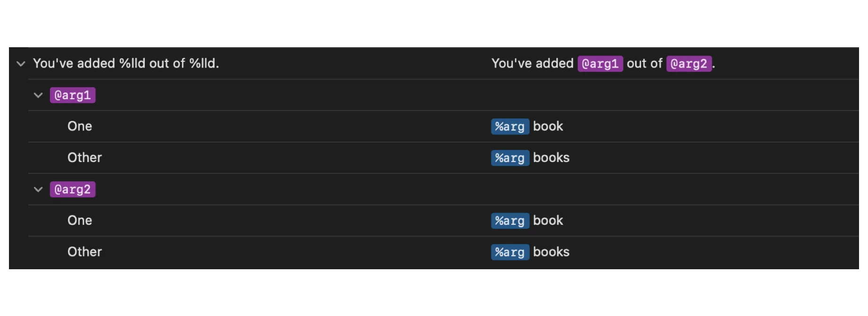
Task: Click the "books" text in @arg2's Other row
Action: (551, 252)
